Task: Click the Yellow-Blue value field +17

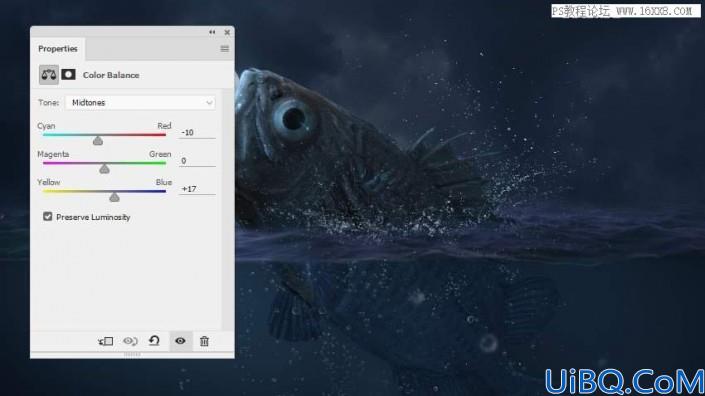Action: point(197,189)
